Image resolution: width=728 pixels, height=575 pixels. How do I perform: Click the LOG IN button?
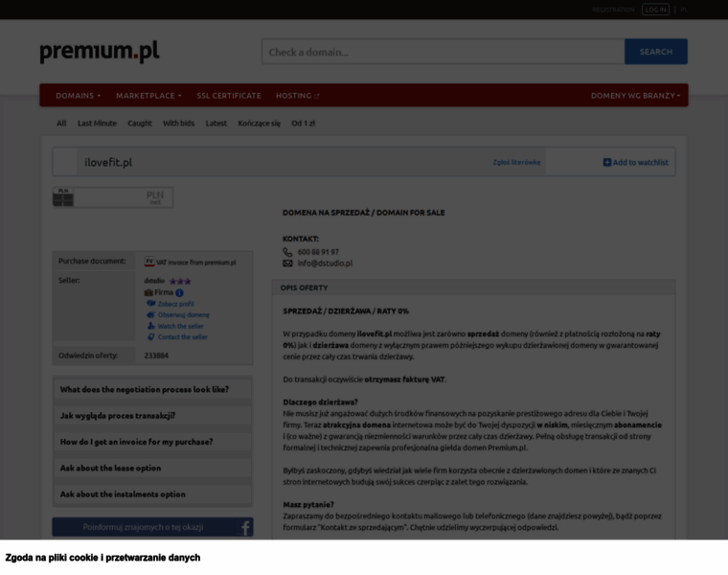[x=655, y=10]
